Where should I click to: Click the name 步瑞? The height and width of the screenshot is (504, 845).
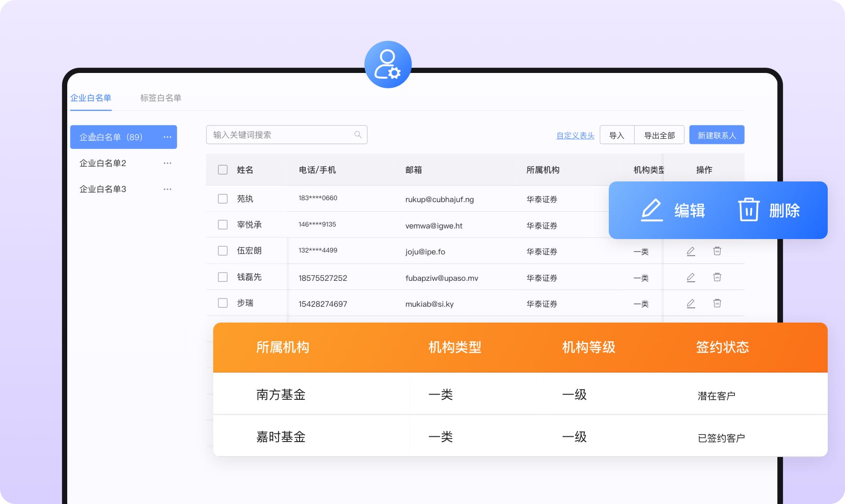tap(245, 303)
